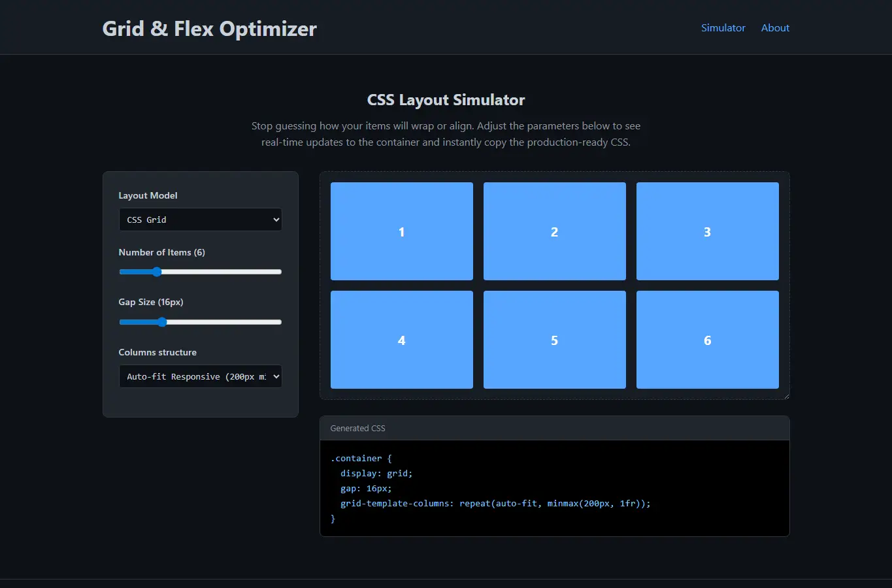Click the 'display: grid;' code line
This screenshot has width=892, height=588.
[x=376, y=473]
